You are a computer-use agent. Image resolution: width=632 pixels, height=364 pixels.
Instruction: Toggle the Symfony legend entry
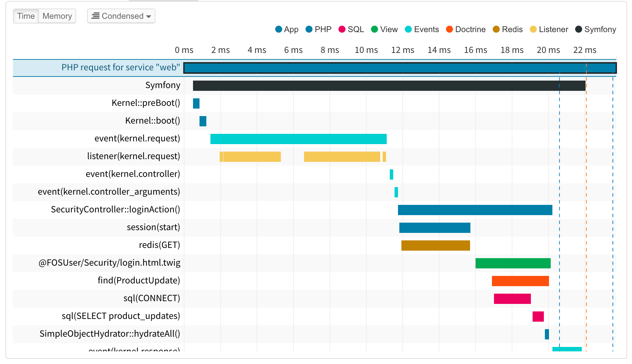[596, 29]
